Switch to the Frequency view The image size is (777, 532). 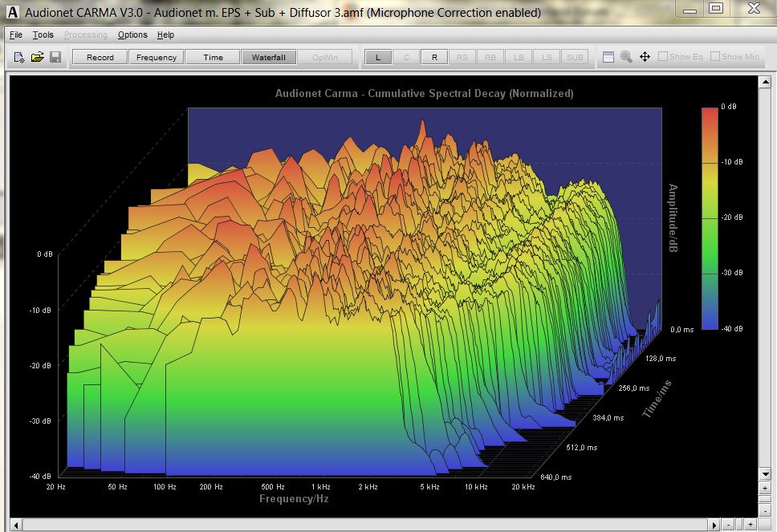pos(156,57)
